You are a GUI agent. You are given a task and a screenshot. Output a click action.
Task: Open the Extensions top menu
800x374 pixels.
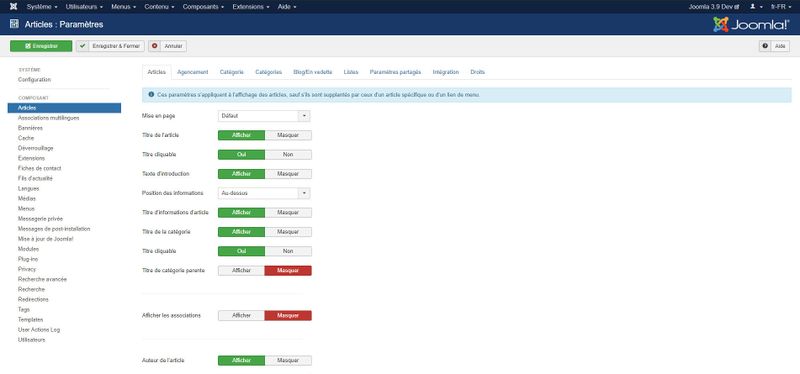click(251, 7)
